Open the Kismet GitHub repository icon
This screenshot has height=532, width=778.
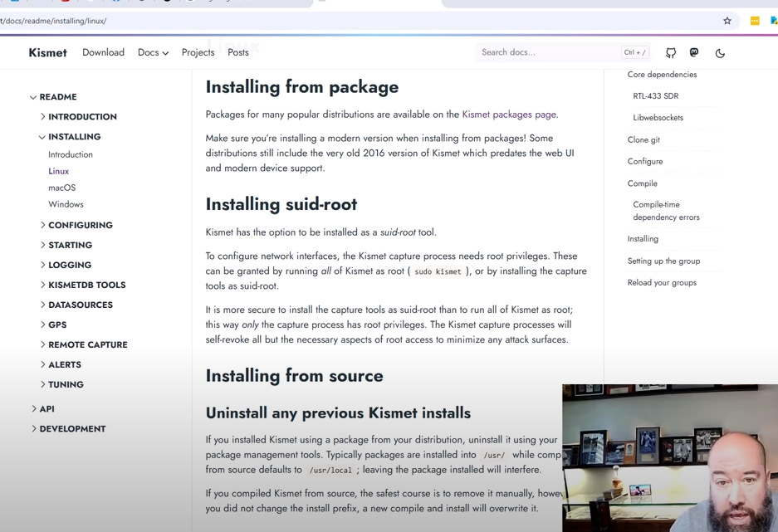[x=671, y=52]
